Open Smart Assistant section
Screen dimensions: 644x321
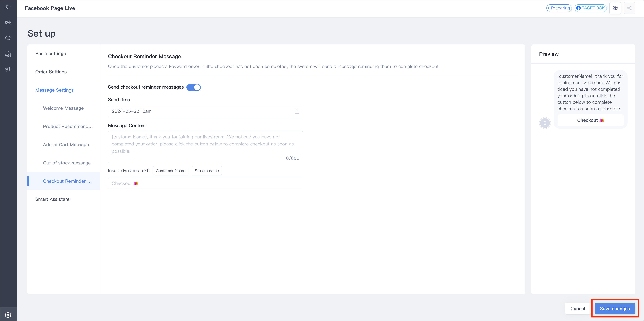52,199
